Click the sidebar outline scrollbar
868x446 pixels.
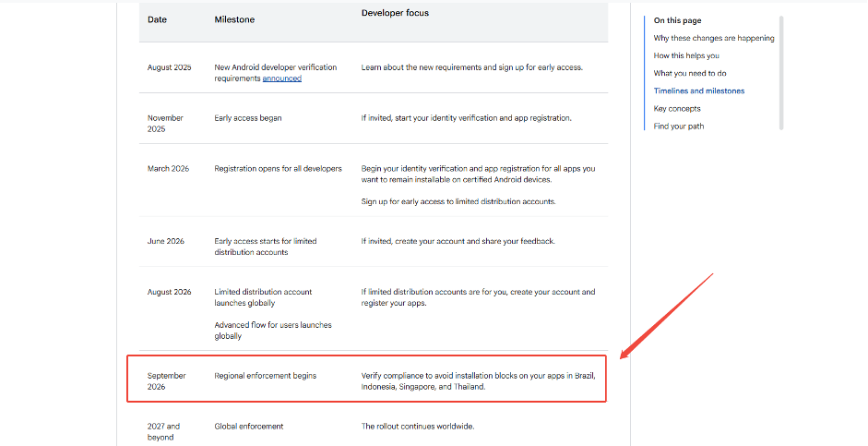click(x=780, y=72)
